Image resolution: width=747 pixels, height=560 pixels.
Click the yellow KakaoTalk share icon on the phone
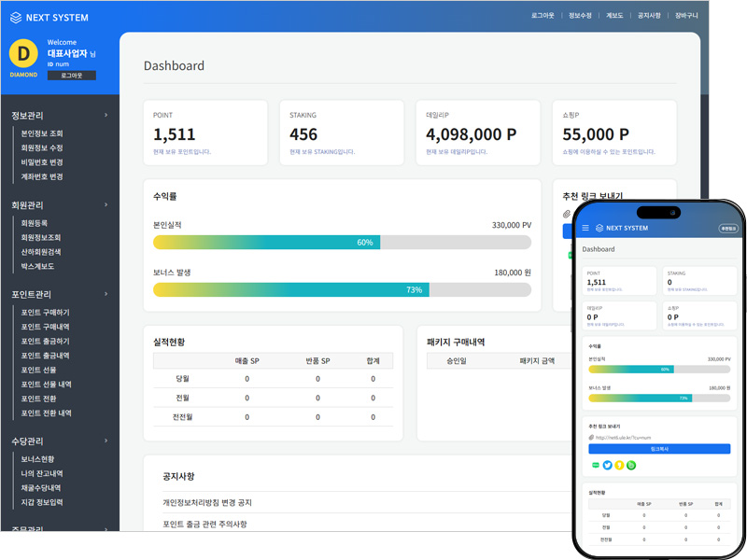tap(619, 465)
